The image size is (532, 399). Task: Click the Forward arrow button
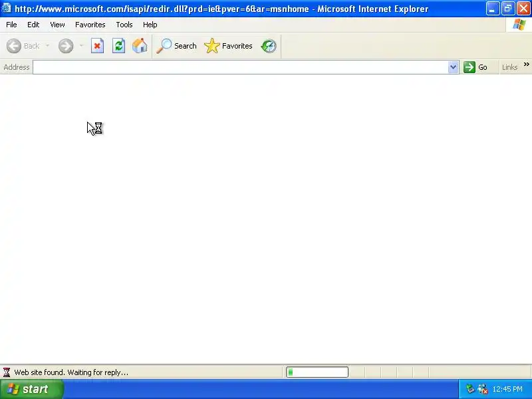[x=66, y=46]
